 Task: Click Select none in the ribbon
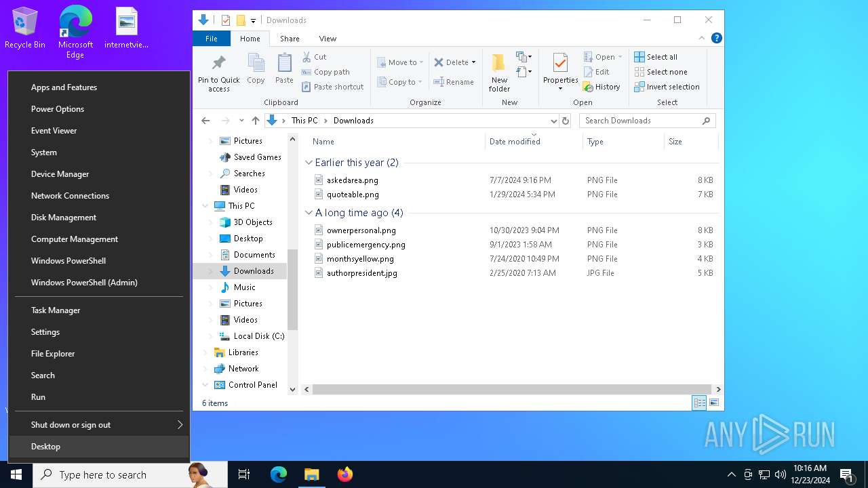pos(661,72)
